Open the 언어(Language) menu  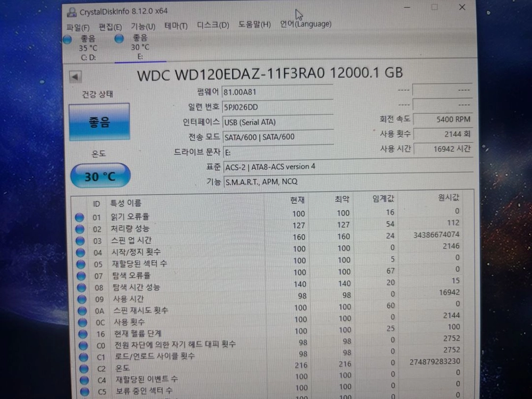coord(305,24)
